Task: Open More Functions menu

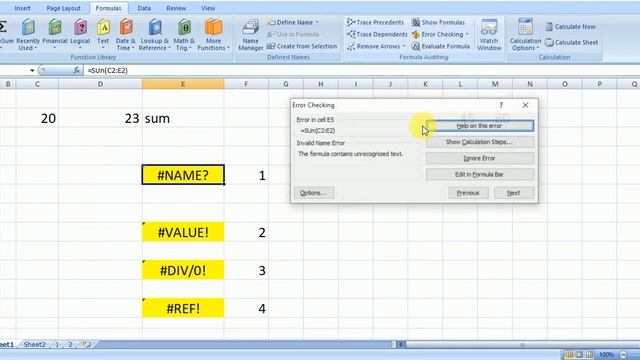Action: click(x=213, y=35)
